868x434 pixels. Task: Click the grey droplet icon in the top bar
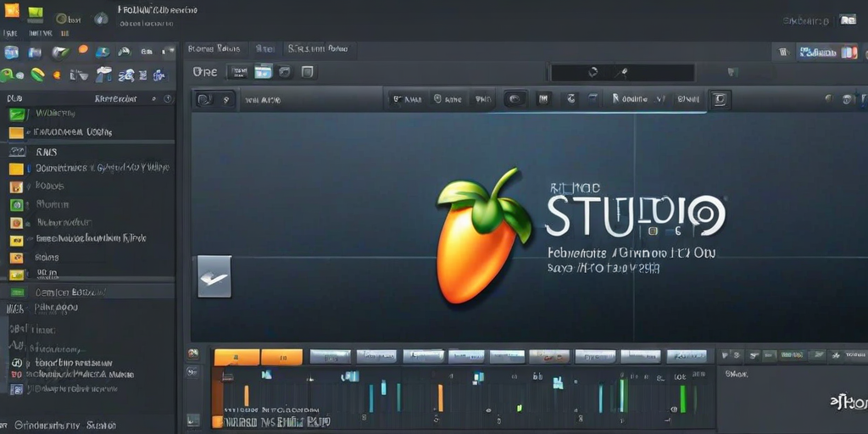pos(101,19)
